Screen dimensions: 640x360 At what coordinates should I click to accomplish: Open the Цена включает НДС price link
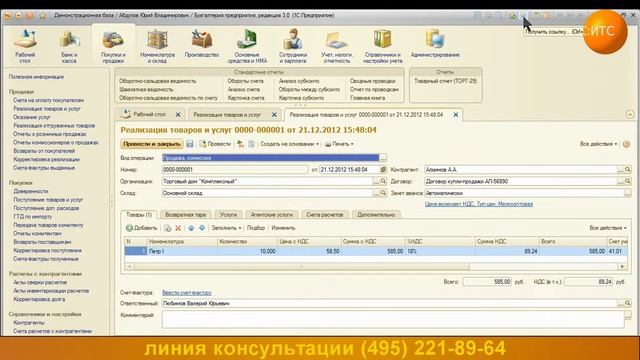(x=479, y=204)
